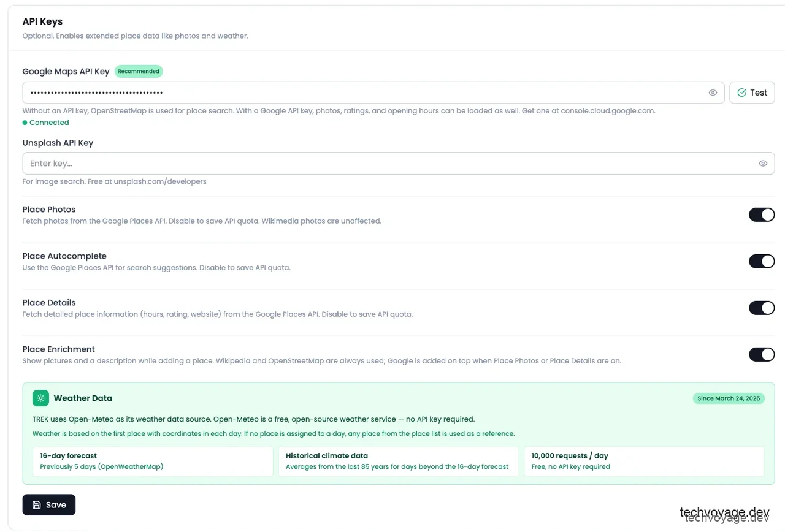Toggle the Place Details switch
Screen dimensions: 785x532
[762, 308]
